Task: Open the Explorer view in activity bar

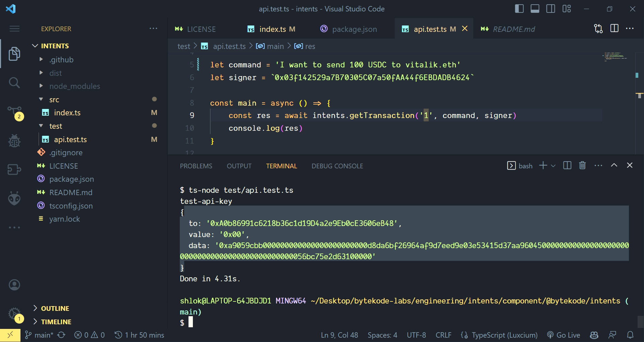Action: click(x=14, y=54)
